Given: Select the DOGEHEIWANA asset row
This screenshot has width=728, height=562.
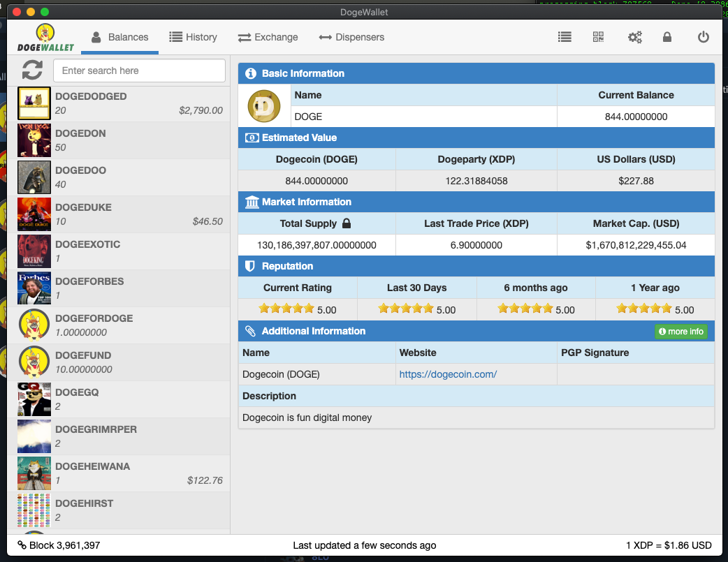Looking at the screenshot, I should pos(119,473).
